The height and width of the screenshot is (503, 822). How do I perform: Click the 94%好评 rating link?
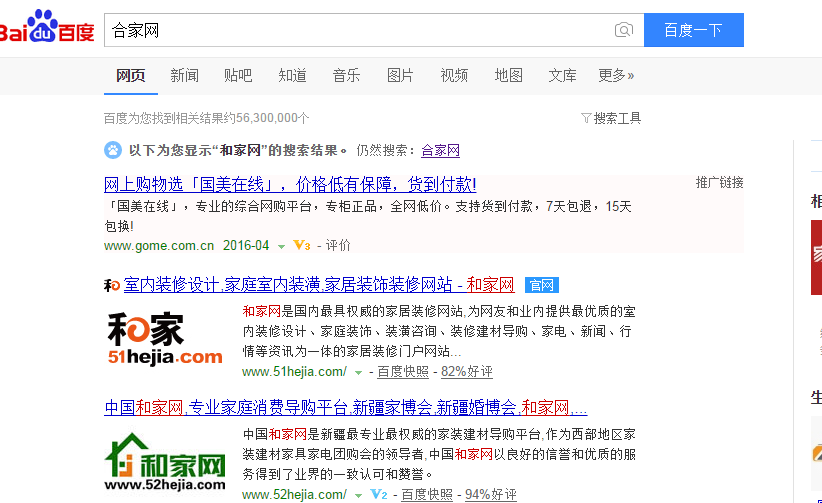click(x=491, y=495)
